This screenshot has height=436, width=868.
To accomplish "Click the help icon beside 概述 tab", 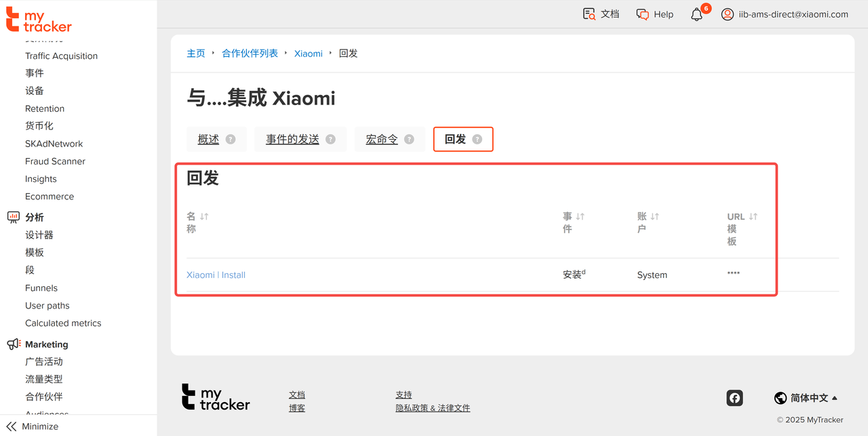I will pos(231,139).
